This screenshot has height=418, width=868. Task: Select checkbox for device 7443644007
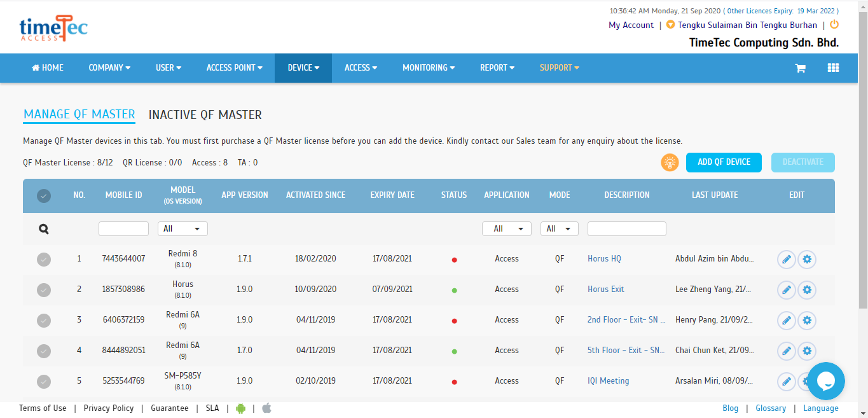pos(44,259)
